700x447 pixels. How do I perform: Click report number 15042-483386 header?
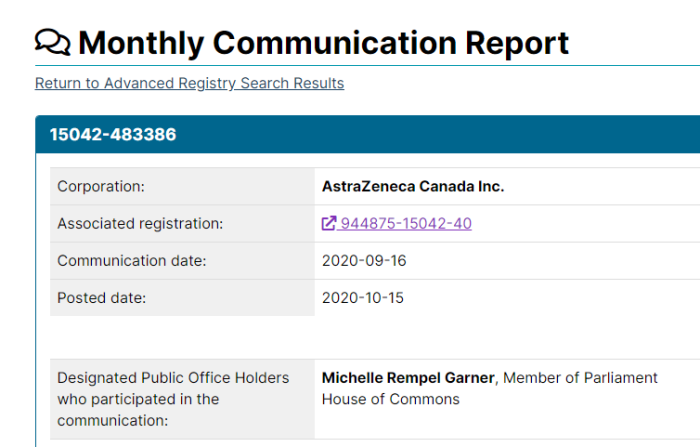click(x=113, y=134)
